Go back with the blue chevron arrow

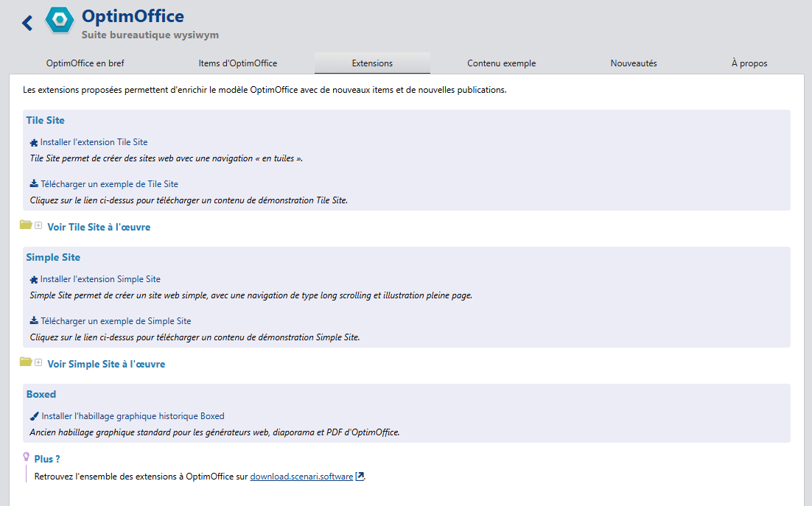(27, 23)
